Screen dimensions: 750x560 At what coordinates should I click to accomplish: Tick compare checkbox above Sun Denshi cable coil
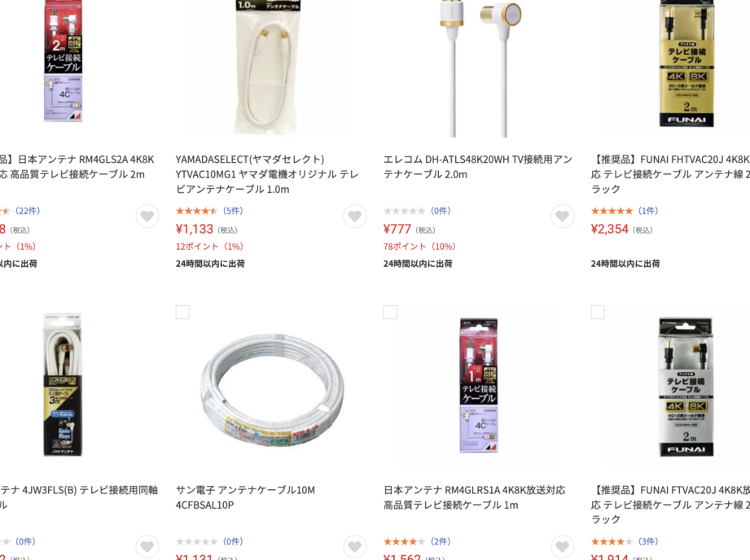182,313
